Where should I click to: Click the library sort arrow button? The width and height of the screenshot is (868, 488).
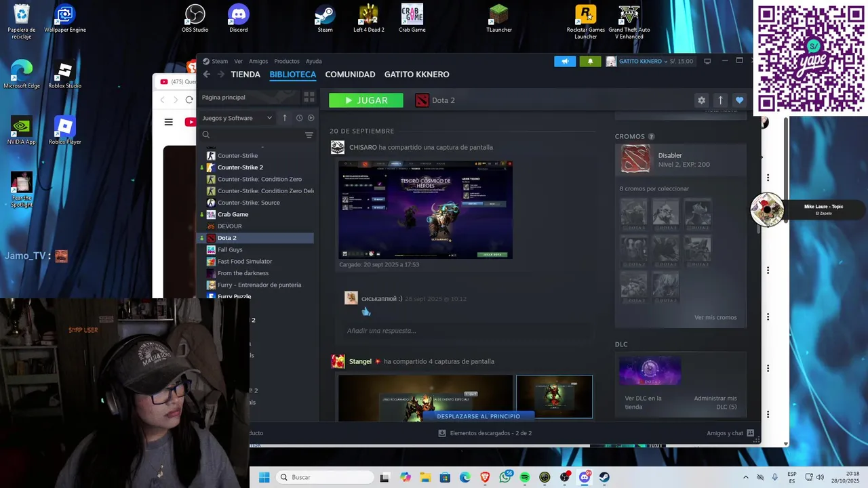tap(285, 118)
